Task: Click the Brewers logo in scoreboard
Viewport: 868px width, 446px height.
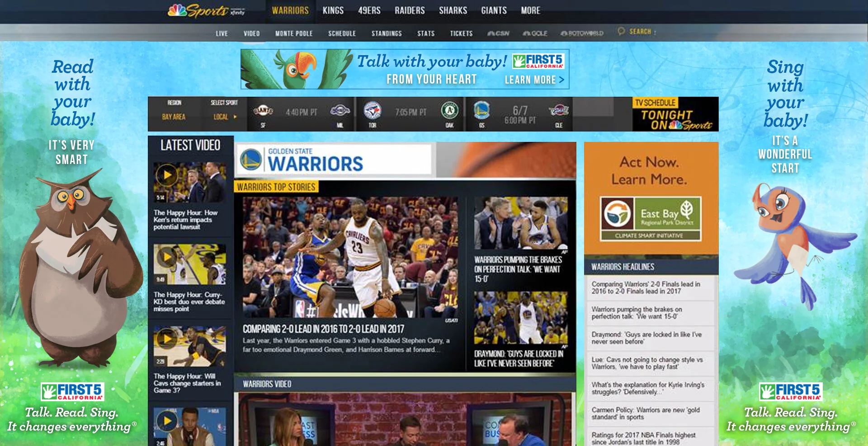Action: [340, 111]
